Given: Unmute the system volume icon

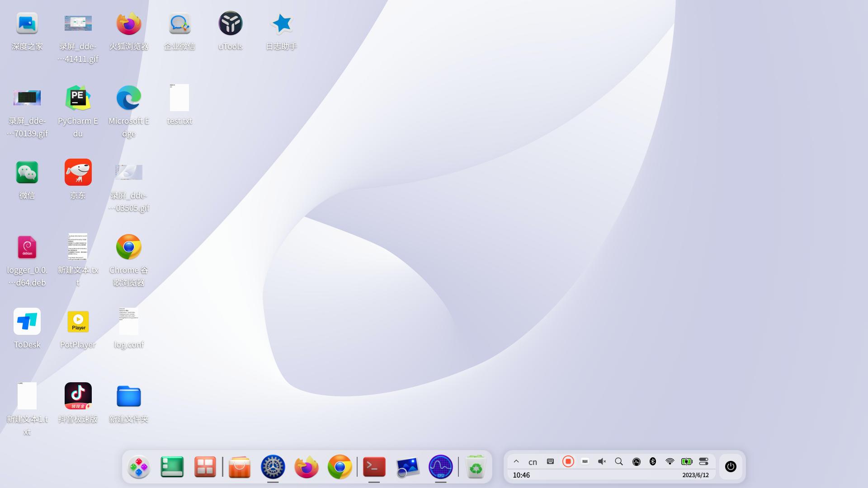Looking at the screenshot, I should pos(602,461).
